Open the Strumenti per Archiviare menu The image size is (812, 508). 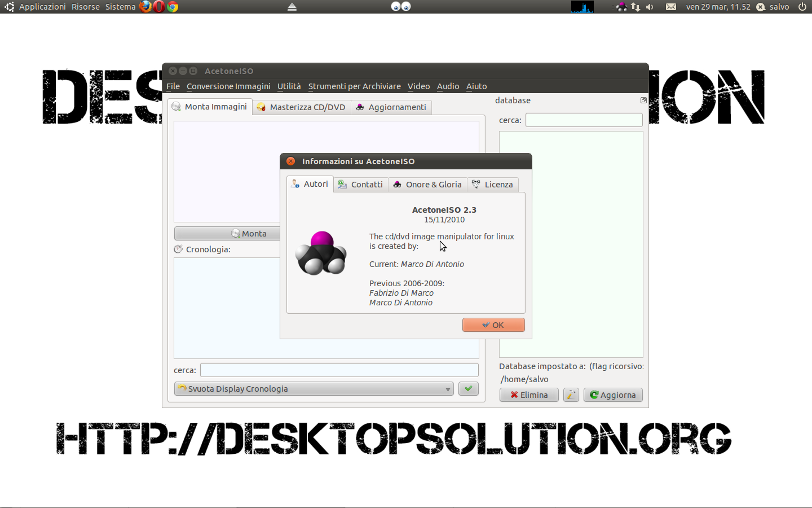pyautogui.click(x=354, y=86)
